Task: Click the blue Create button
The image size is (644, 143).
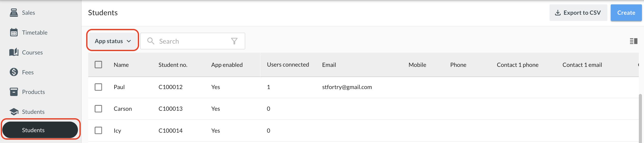Action: point(626,13)
